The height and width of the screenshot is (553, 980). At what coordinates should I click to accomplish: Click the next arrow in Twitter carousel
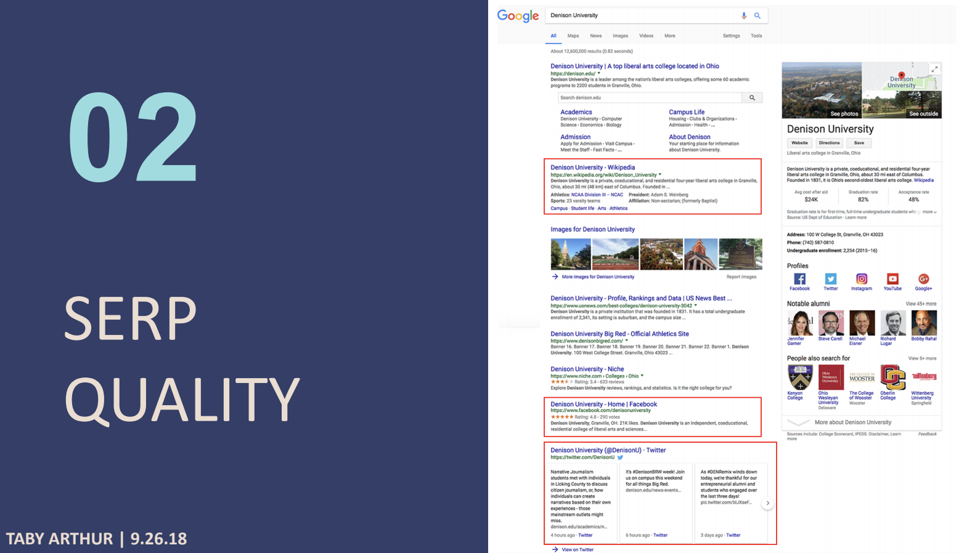[x=767, y=503]
